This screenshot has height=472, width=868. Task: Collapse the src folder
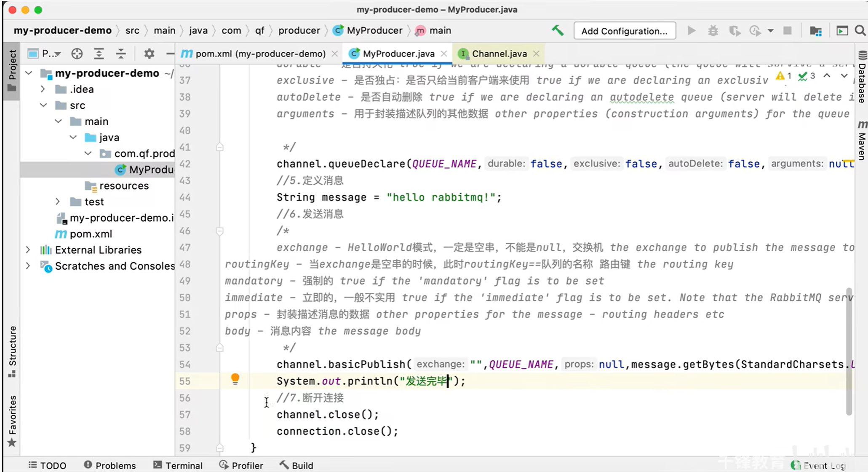[x=43, y=105]
